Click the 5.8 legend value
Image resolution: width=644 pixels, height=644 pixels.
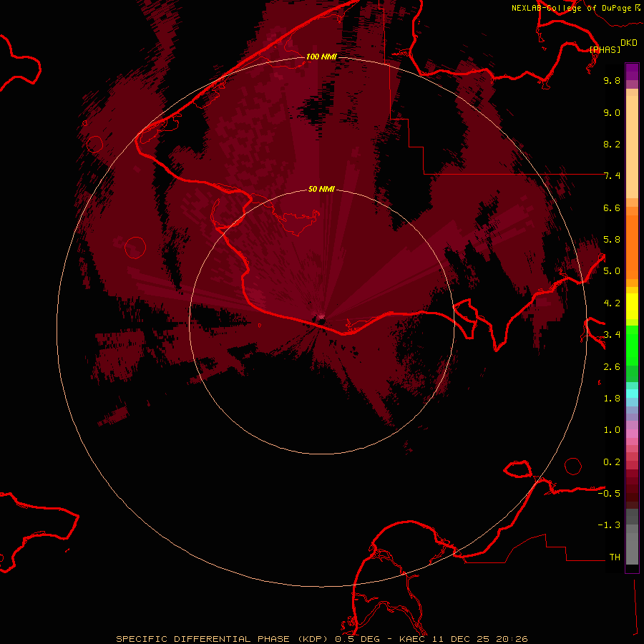612,240
